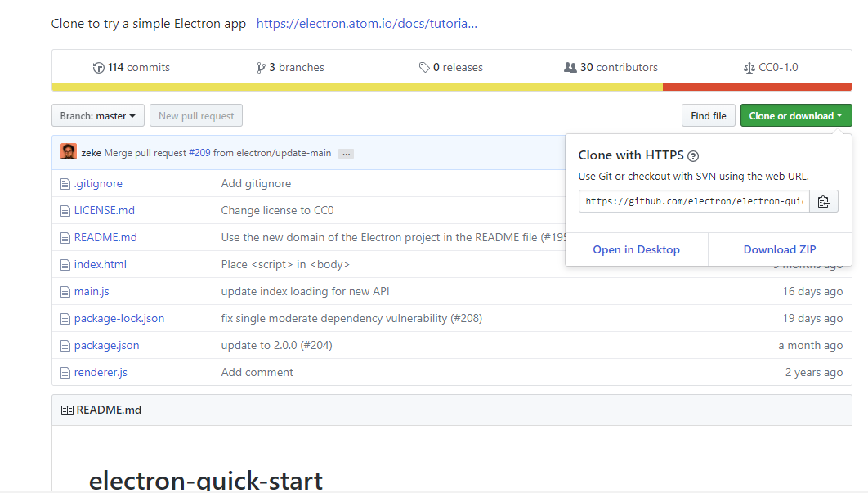Expand the commit message ellipsis
Image resolution: width=868 pixels, height=493 pixels.
pyautogui.click(x=346, y=154)
